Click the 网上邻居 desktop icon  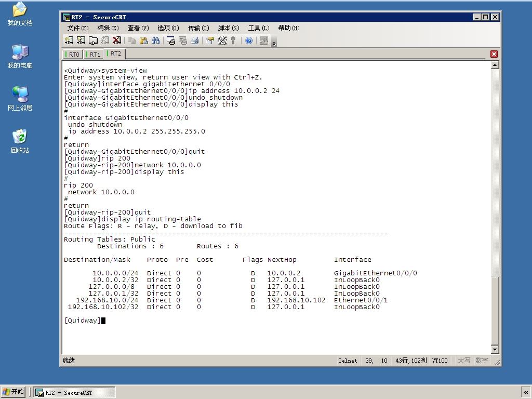[x=20, y=99]
